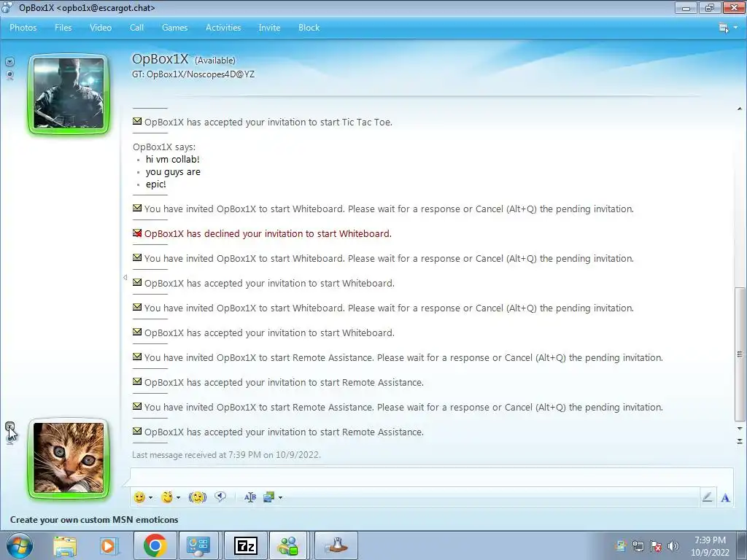Open the emoticon picker smiley icon

coord(139,497)
